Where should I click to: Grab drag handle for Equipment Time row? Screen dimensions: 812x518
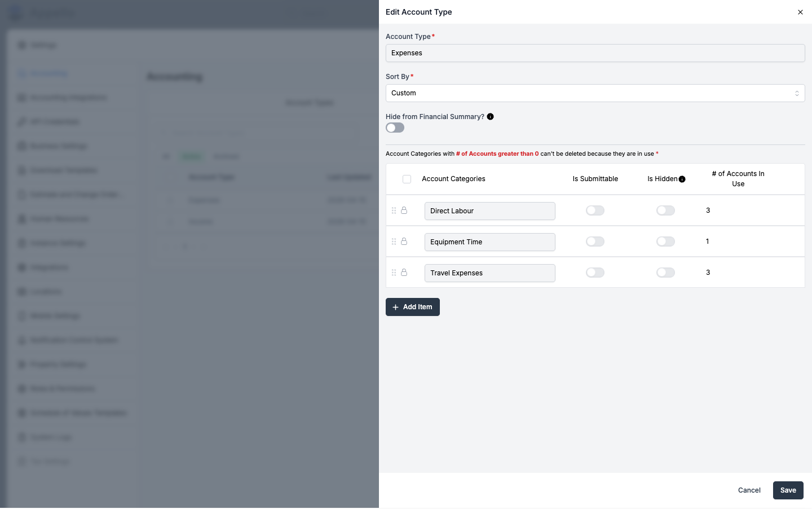pyautogui.click(x=394, y=242)
